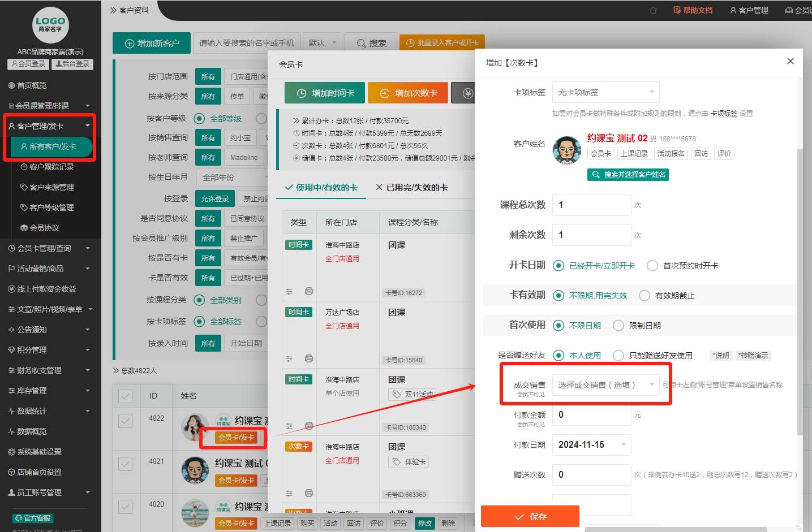Click 会员卡/发卡 for customer 4822
The height and width of the screenshot is (532, 812).
tap(236, 437)
